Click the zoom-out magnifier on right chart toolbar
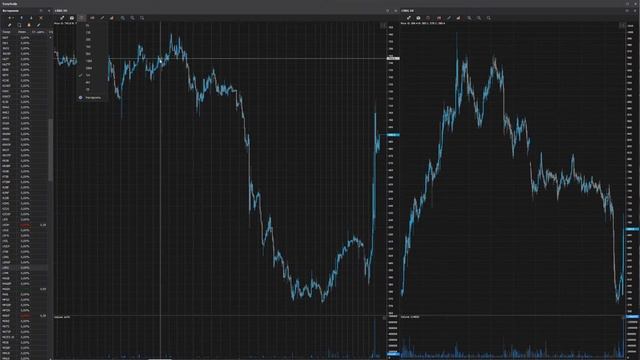Screen dimensions: 640x360 tap(479, 18)
